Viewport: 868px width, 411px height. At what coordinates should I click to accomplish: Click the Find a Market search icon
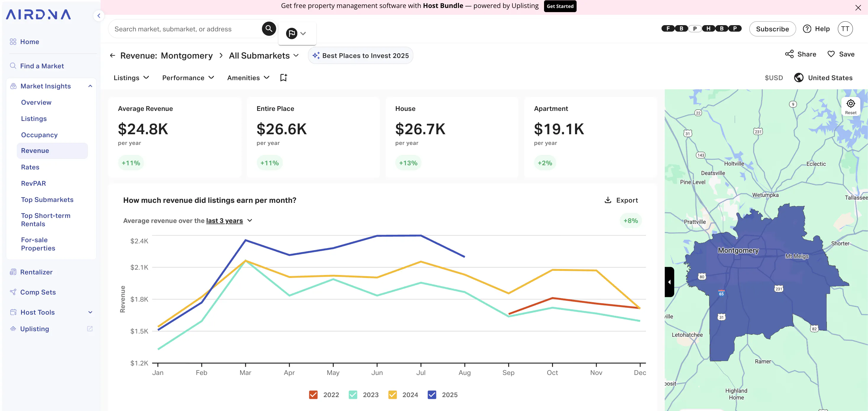(x=13, y=66)
